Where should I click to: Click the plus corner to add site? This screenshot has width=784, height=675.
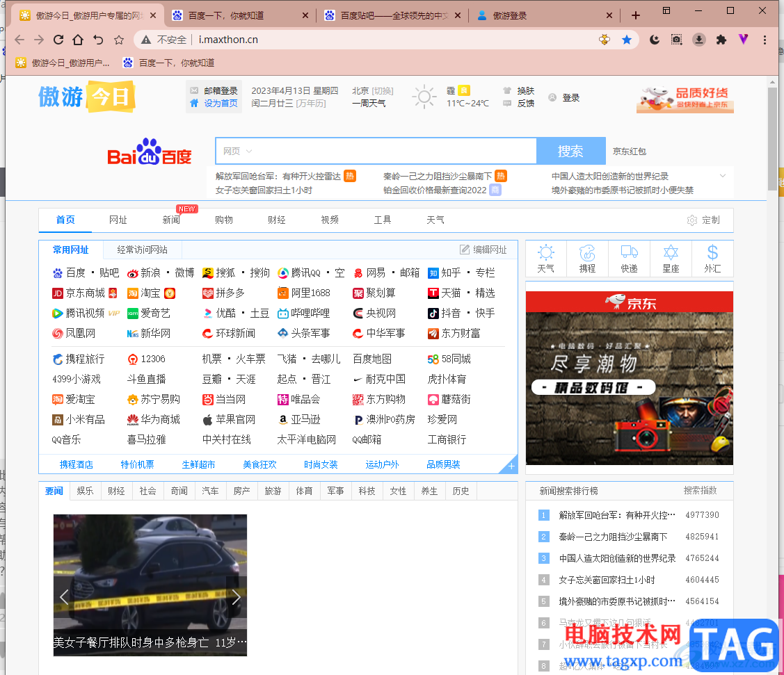click(x=511, y=466)
